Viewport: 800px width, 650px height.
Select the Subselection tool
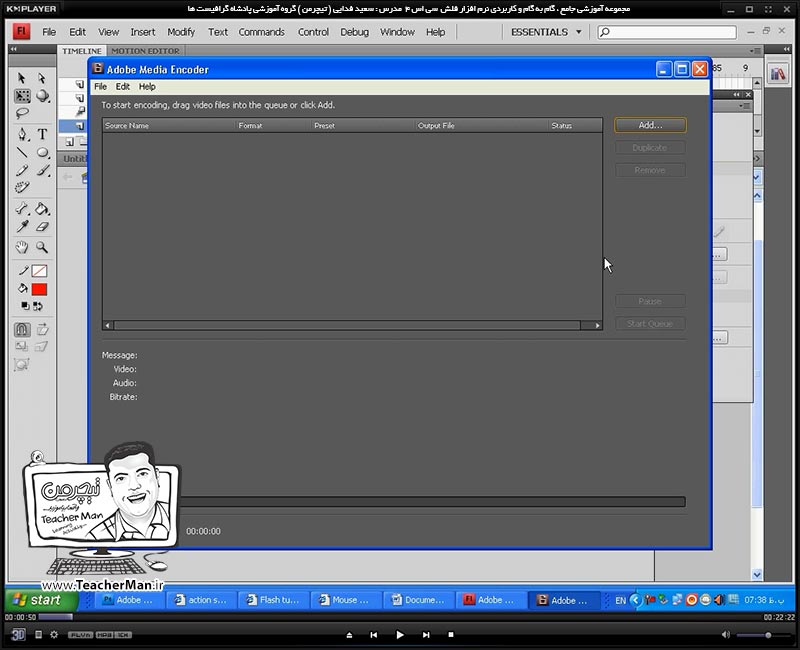click(42, 78)
